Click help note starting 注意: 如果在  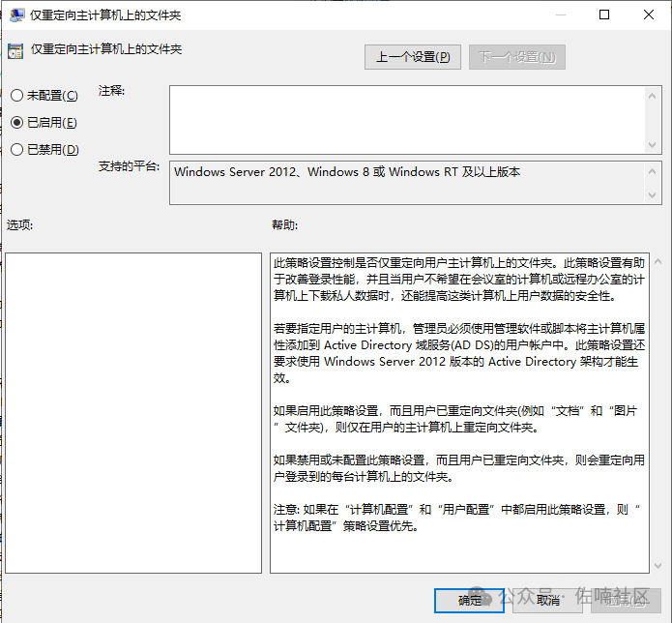pos(456,518)
